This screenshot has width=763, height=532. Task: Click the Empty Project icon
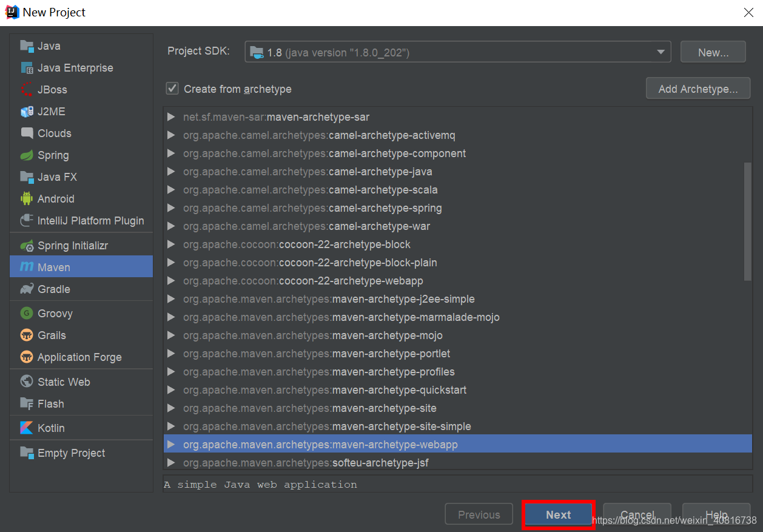[27, 453]
